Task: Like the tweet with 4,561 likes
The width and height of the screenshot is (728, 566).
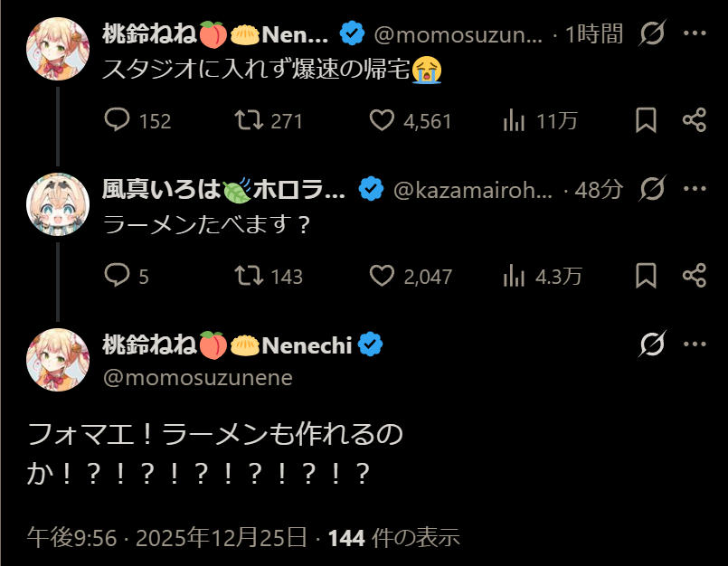Action: coord(383,120)
